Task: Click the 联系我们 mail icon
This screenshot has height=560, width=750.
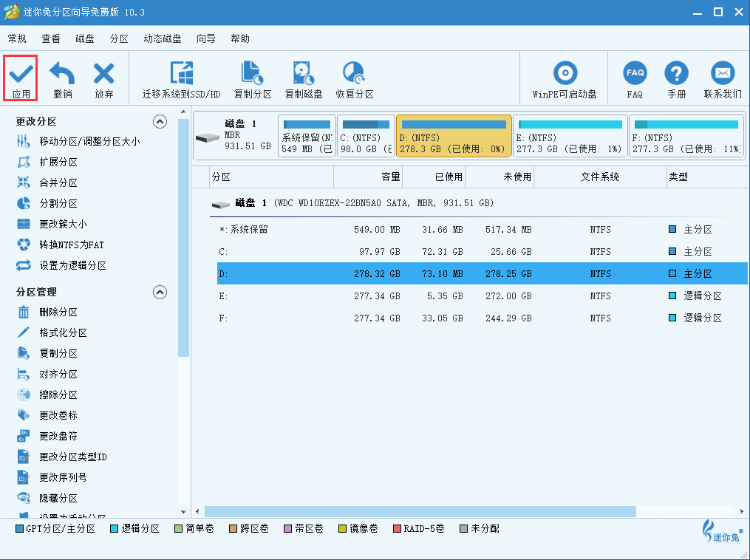Action: click(x=722, y=73)
